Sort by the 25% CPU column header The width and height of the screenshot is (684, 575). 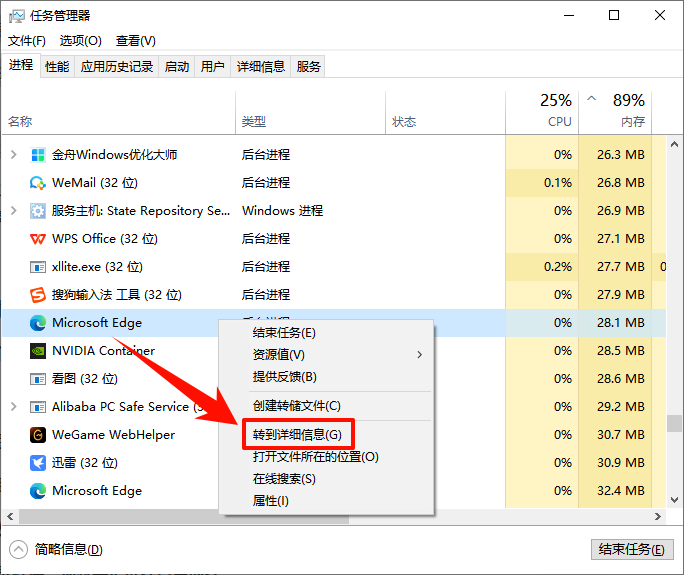point(542,113)
